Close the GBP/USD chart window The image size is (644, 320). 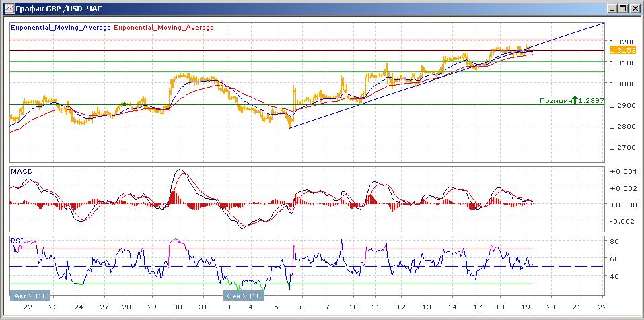click(635, 8)
